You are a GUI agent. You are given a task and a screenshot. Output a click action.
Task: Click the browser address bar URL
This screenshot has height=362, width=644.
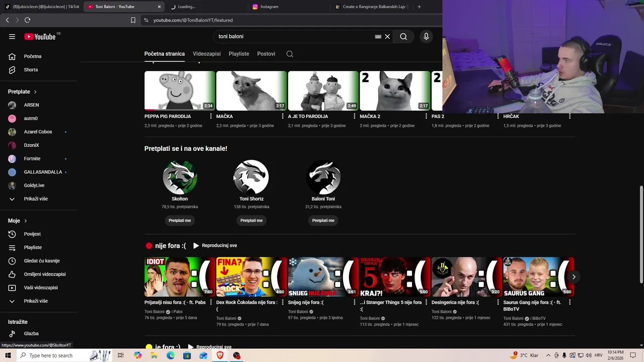click(193, 20)
